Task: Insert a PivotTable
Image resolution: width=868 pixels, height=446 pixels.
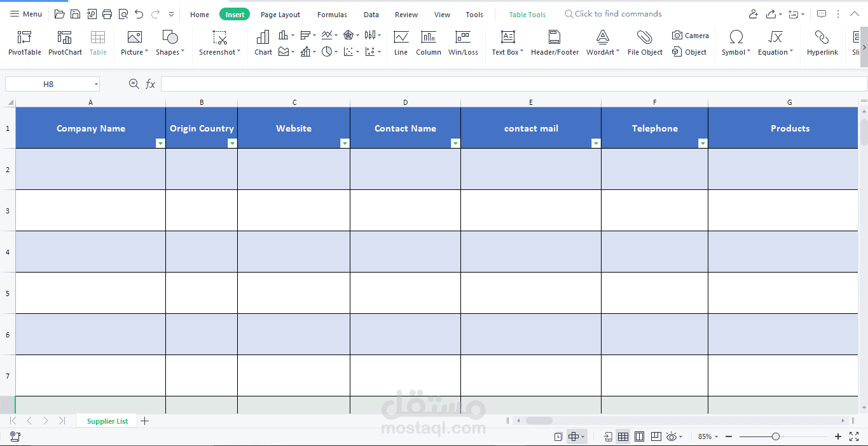Action: [25, 43]
